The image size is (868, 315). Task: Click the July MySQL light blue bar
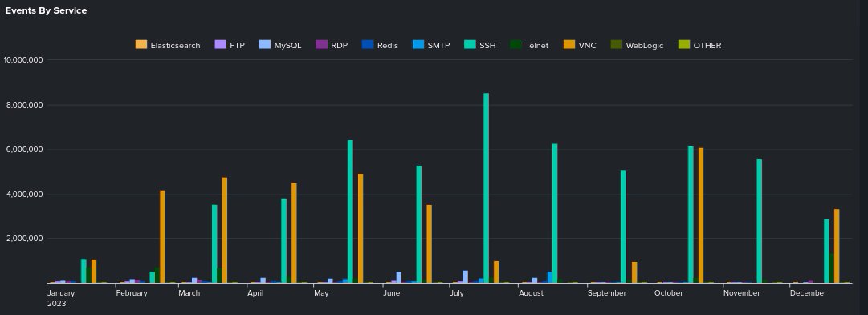[x=466, y=276]
